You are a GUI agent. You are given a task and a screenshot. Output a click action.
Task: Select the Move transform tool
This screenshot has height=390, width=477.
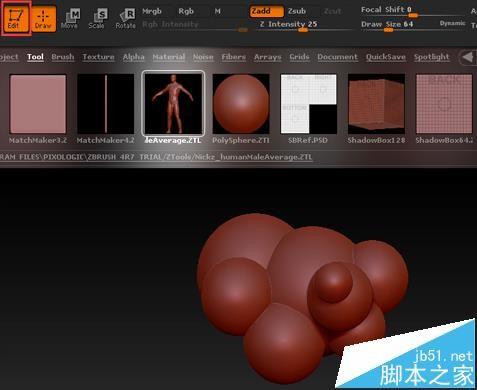[x=70, y=19]
